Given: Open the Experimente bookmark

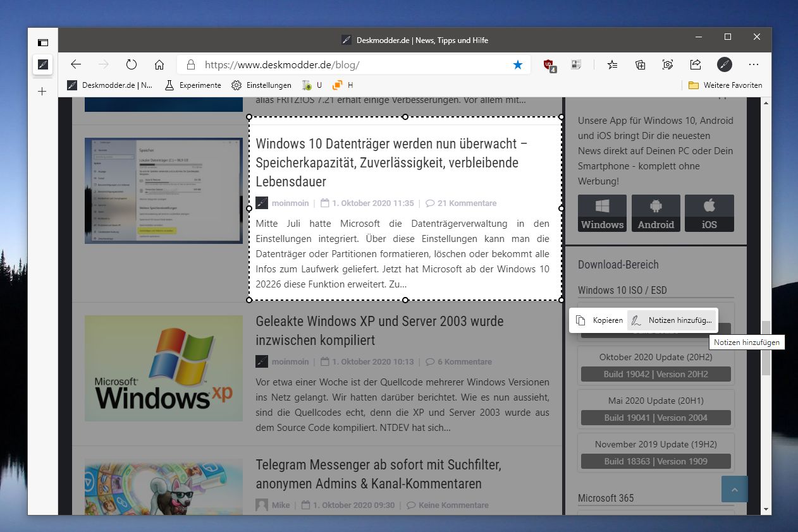Looking at the screenshot, I should (x=193, y=85).
